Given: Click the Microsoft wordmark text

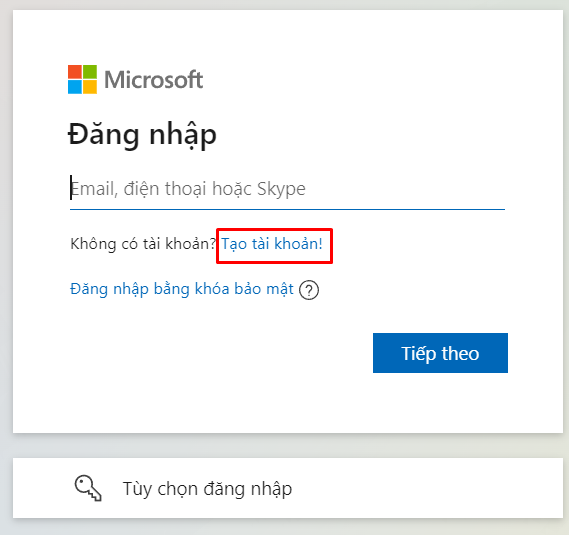Looking at the screenshot, I should (153, 79).
